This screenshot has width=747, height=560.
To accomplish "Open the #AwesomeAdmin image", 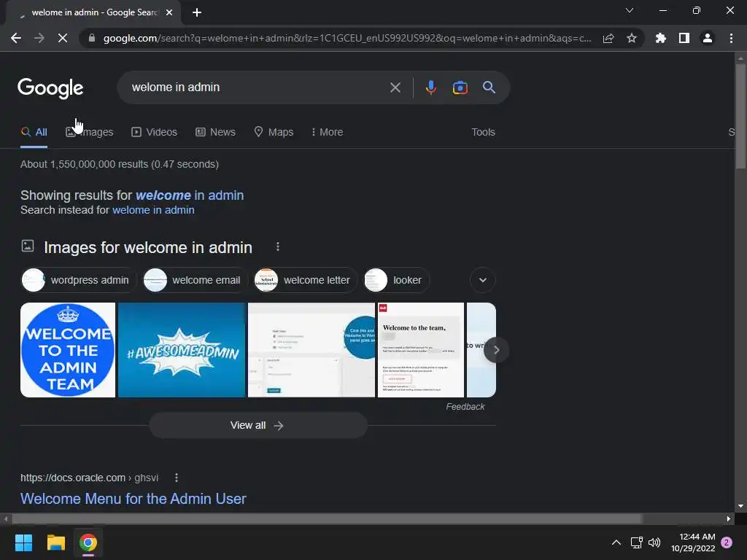I will tap(182, 350).
